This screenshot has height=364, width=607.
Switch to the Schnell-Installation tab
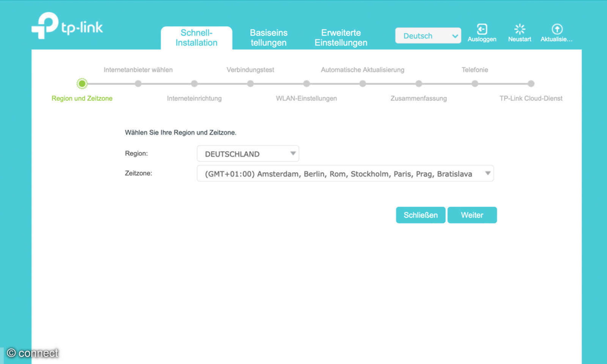click(196, 38)
